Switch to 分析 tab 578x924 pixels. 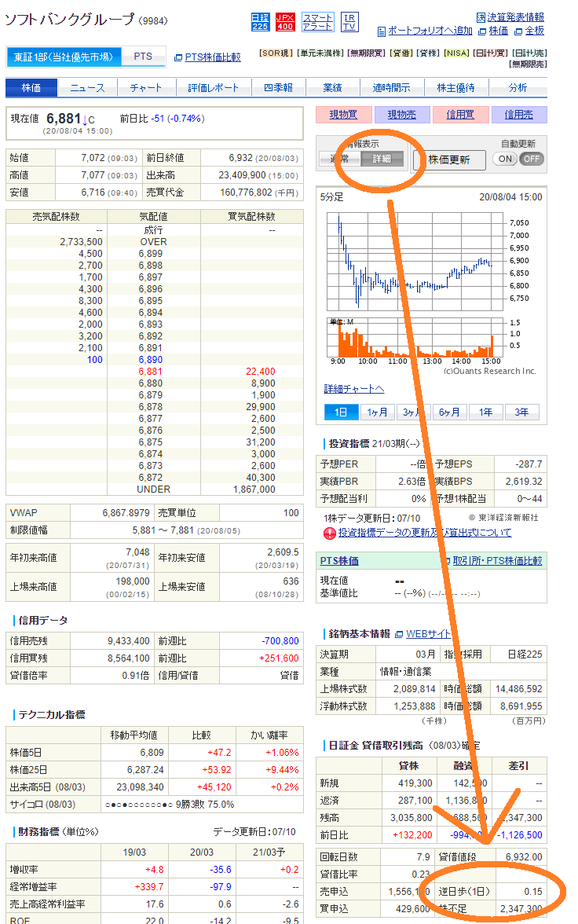[518, 88]
